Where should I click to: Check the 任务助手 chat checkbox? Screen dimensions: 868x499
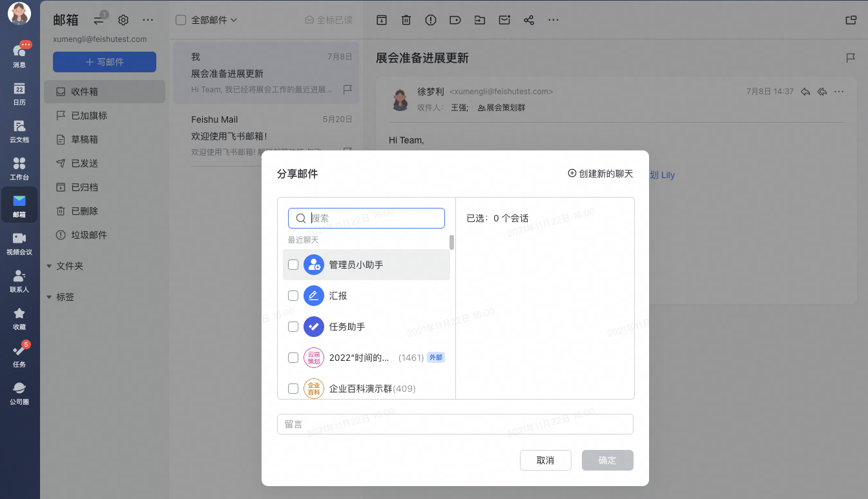293,327
